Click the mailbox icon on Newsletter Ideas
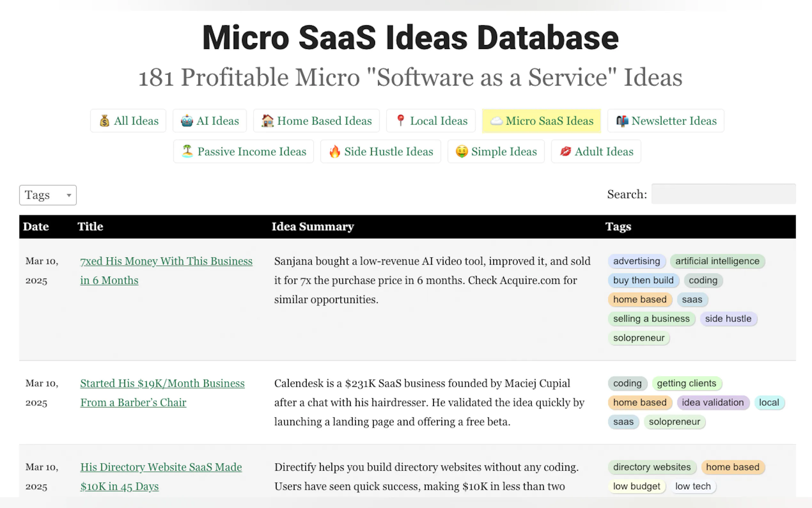 click(x=622, y=121)
